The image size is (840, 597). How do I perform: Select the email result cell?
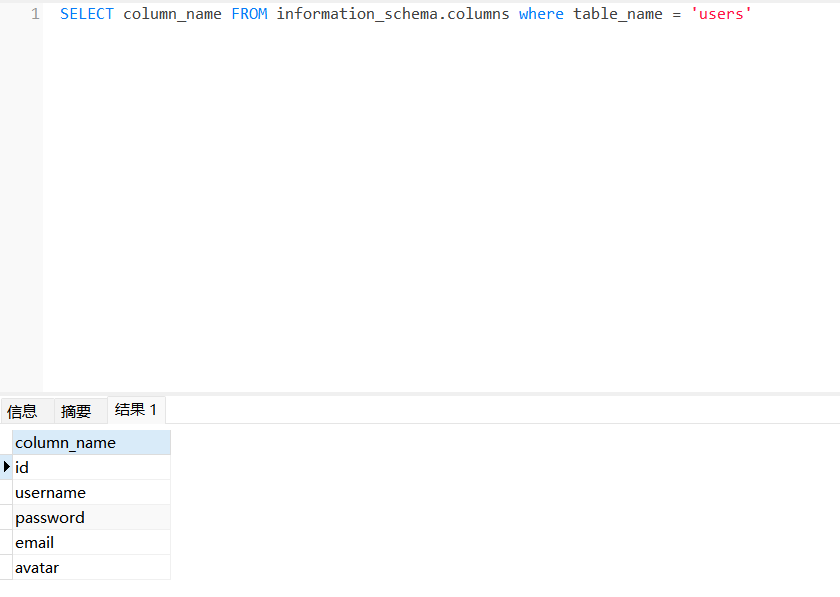[91, 542]
